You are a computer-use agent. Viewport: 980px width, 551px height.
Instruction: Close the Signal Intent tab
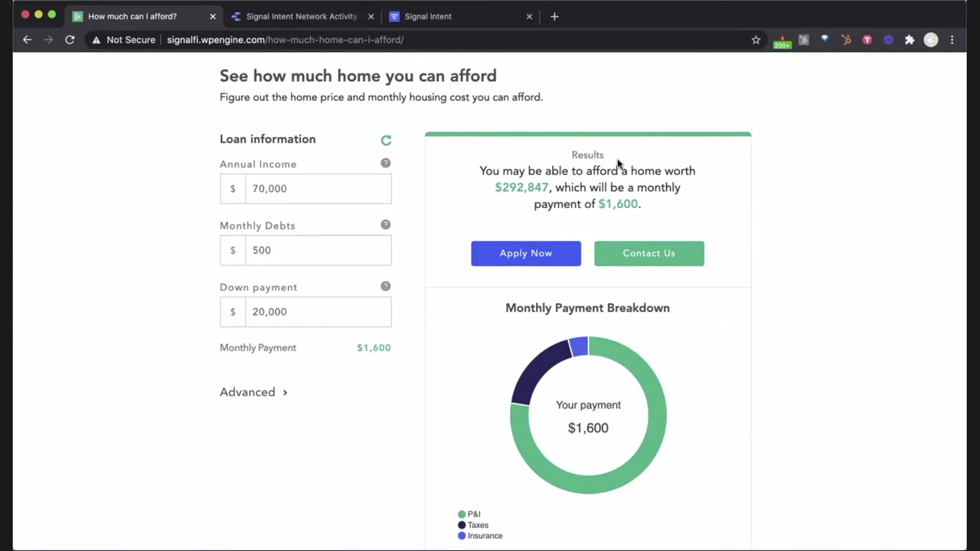point(529,16)
